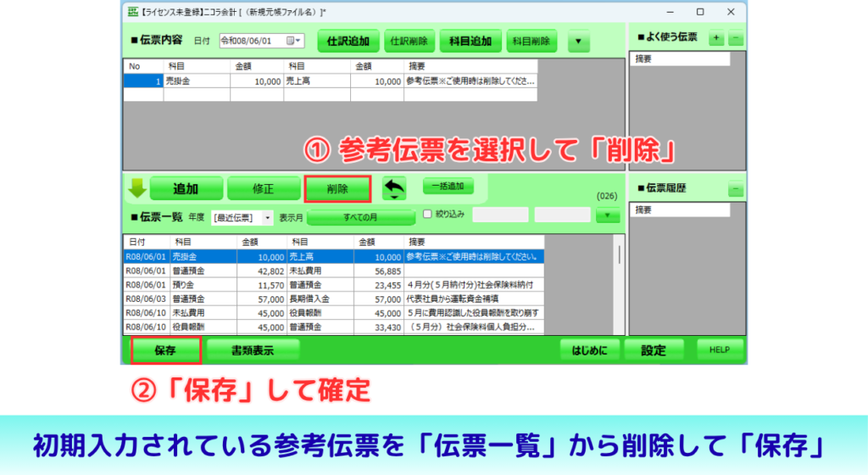The height and width of the screenshot is (475, 868).
Task: Click the app icon in title bar
Action: point(133,12)
